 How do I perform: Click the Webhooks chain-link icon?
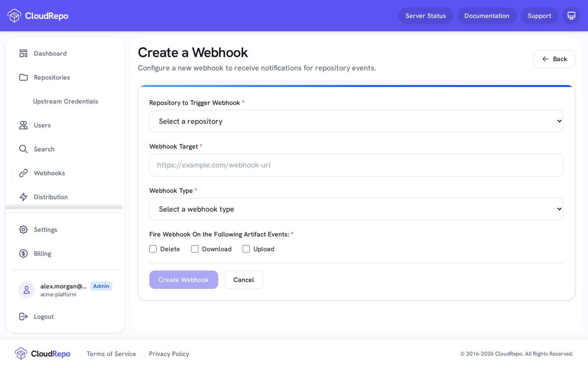point(24,173)
